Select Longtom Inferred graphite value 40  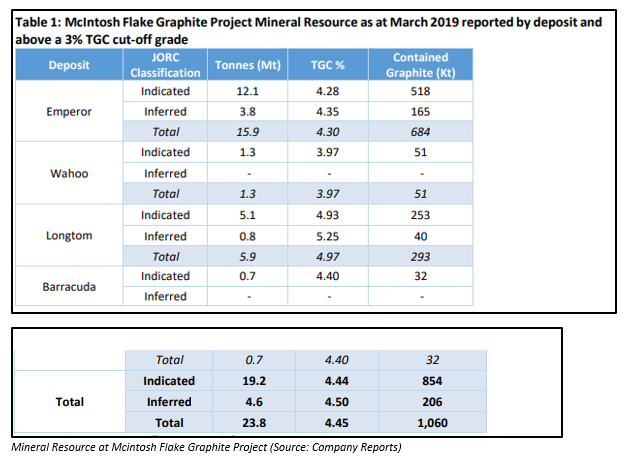(421, 236)
